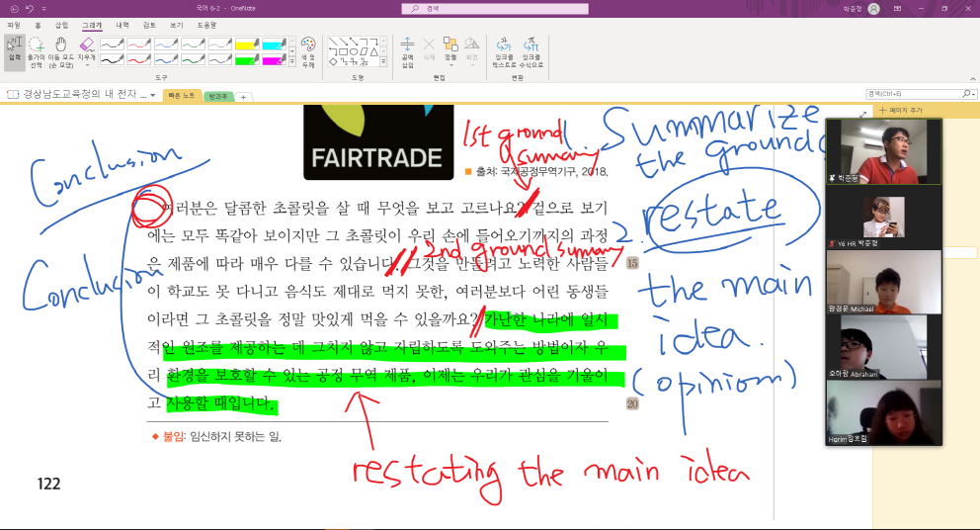The height and width of the screenshot is (530, 980).
Task: Choose the magenta highlighter swatch
Action: coord(274,59)
